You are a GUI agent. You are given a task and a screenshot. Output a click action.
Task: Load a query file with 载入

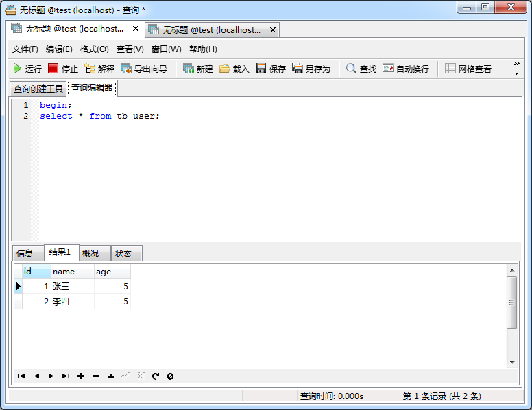click(234, 69)
